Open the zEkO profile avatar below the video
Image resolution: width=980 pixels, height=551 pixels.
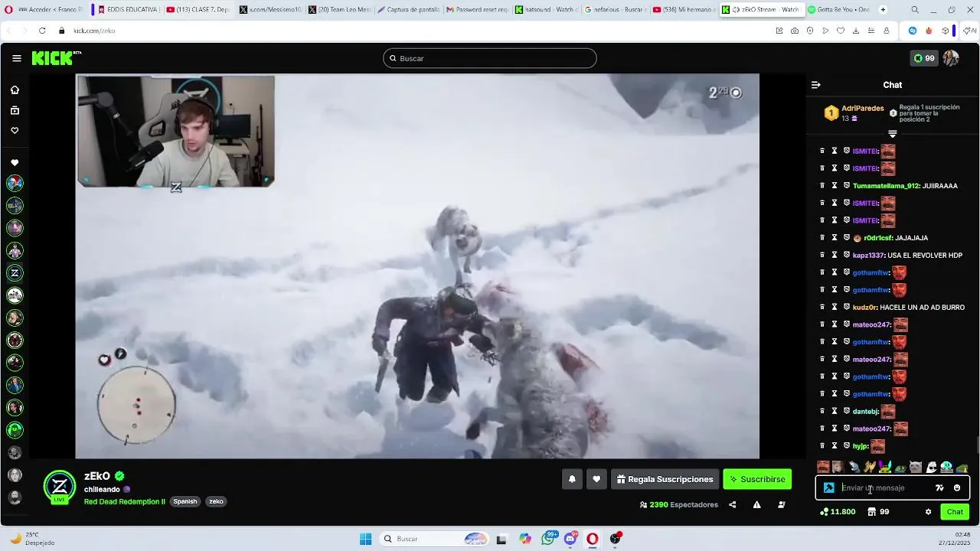60,487
